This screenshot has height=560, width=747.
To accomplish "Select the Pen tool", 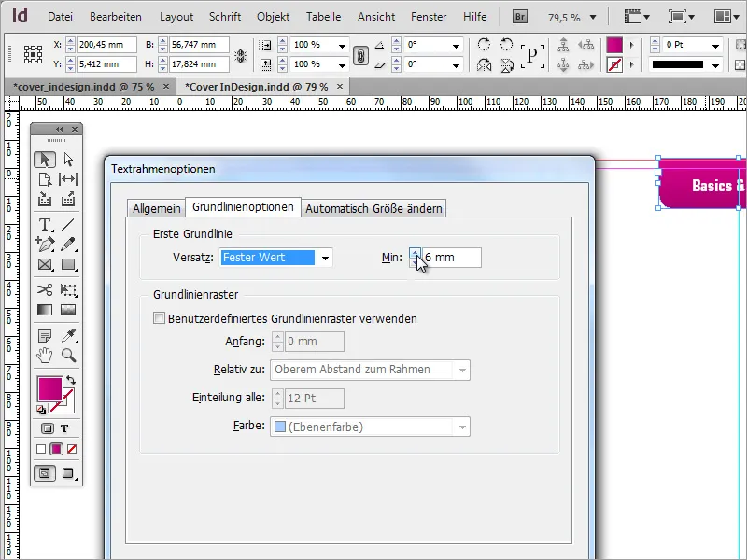I will click(x=45, y=245).
